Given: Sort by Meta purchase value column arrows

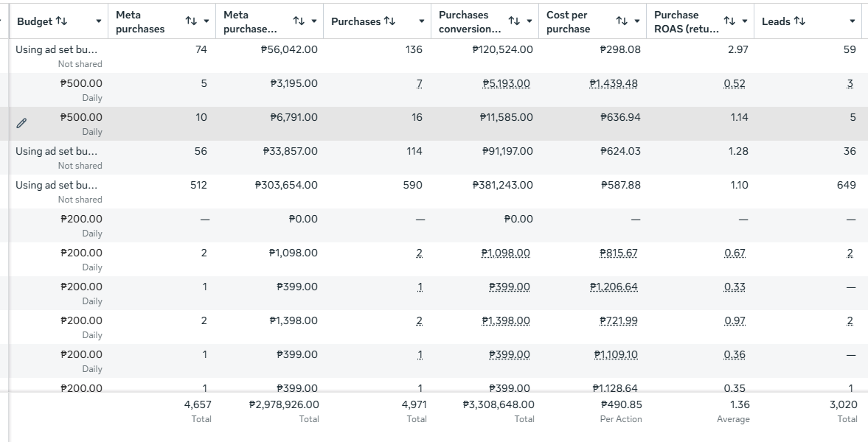Looking at the screenshot, I should pos(299,21).
